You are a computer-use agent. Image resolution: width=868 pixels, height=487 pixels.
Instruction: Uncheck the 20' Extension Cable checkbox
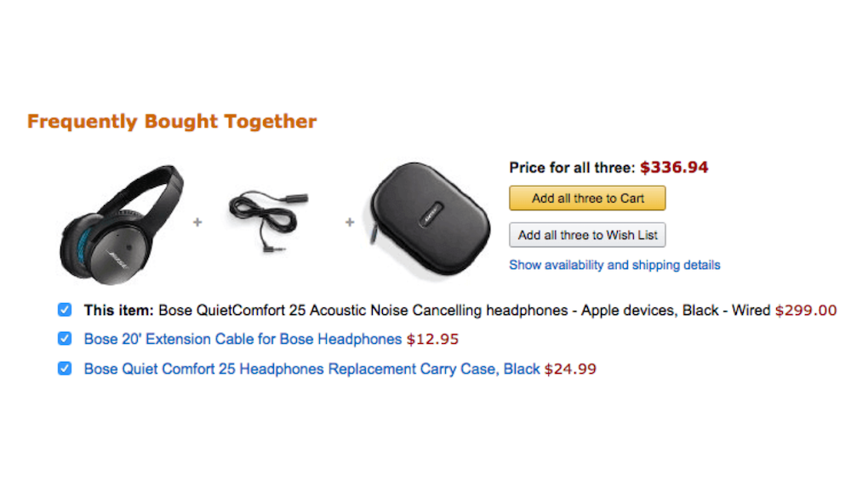pos(65,339)
